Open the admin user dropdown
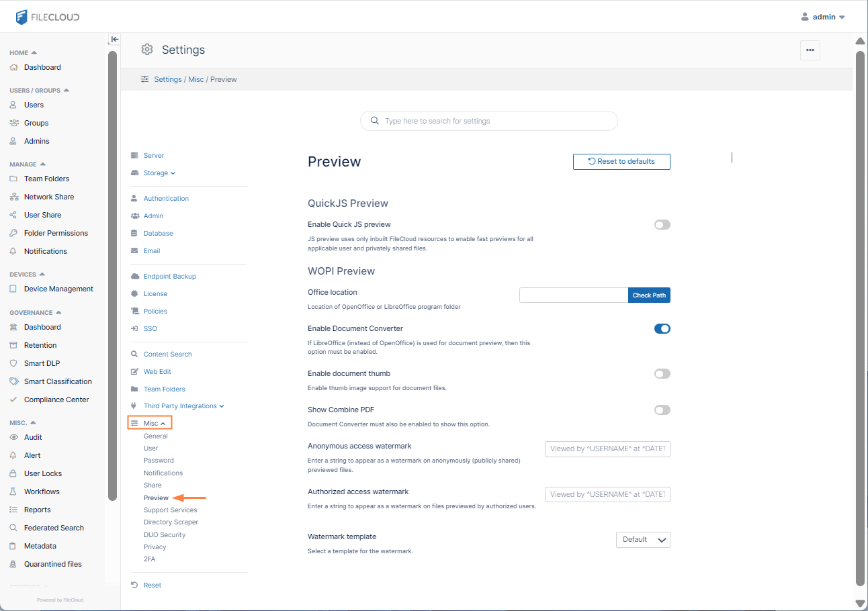 tap(823, 17)
